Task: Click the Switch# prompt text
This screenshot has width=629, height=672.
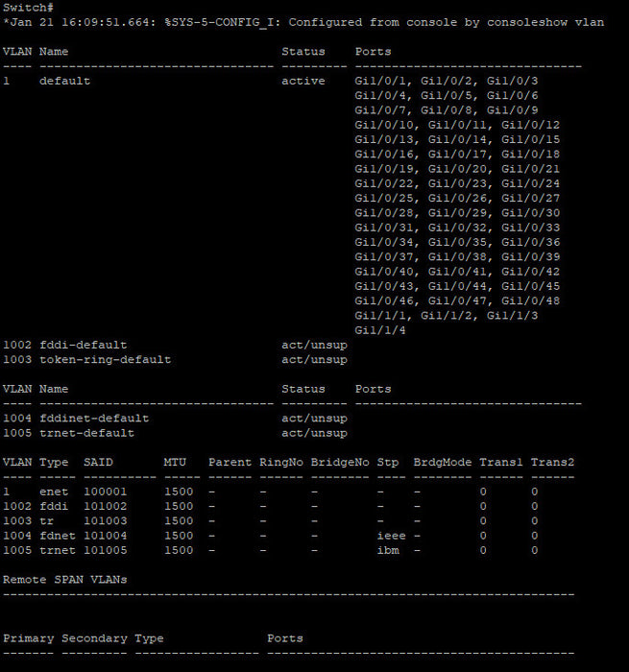Action: click(x=28, y=8)
